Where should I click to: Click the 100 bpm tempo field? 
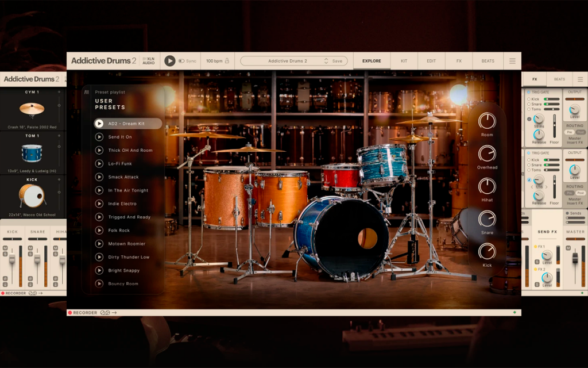point(214,61)
